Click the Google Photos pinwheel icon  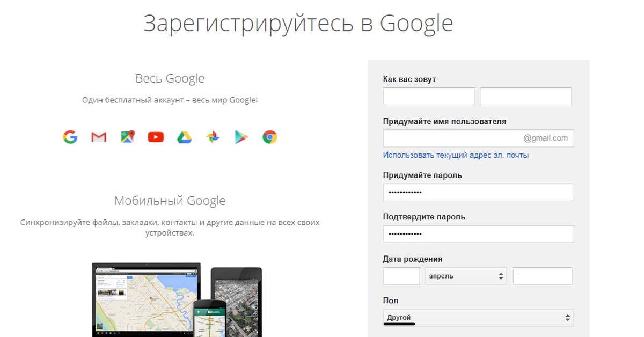coord(213,137)
